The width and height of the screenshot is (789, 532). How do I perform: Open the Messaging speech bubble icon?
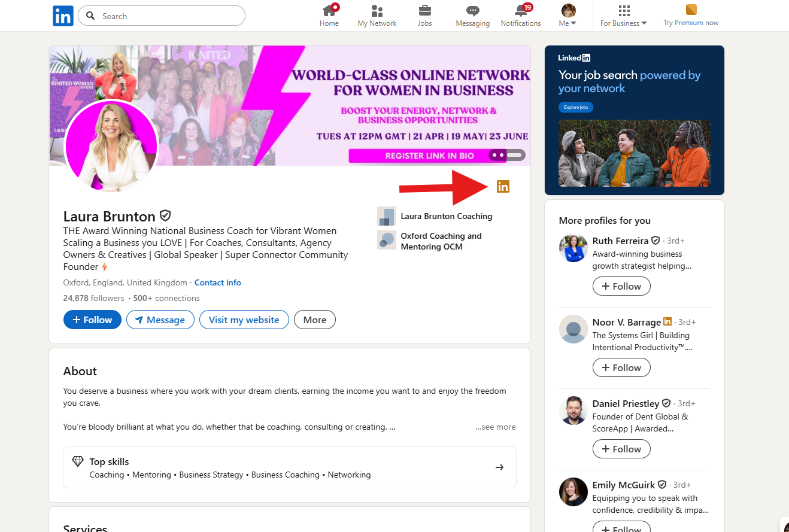click(x=473, y=11)
